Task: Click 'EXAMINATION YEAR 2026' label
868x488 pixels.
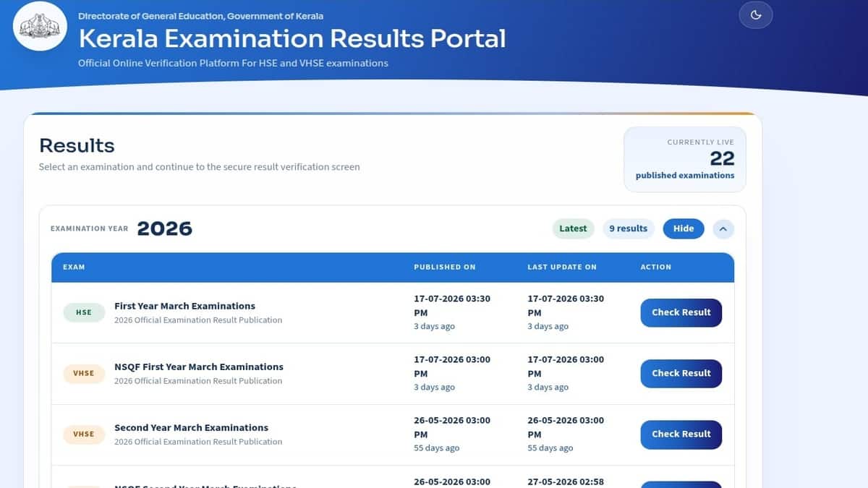Action: [x=122, y=228]
